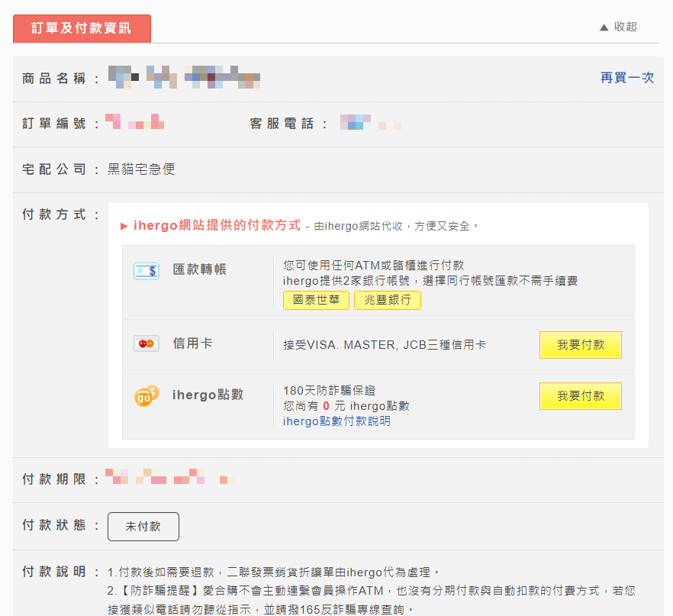Collapse the section with 收起

pos(618,27)
